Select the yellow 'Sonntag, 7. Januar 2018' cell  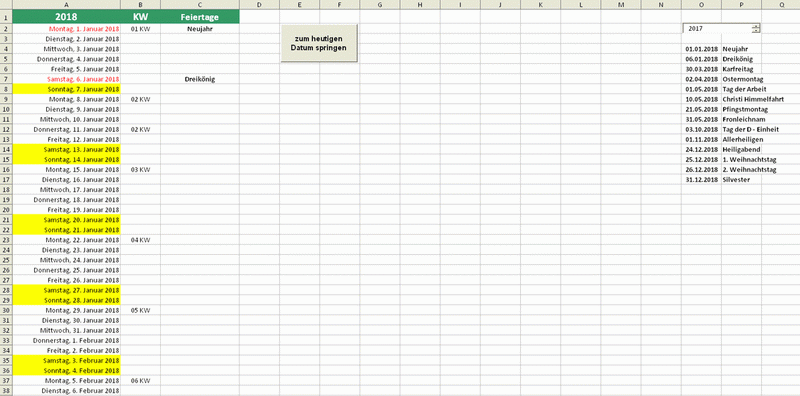(66, 89)
